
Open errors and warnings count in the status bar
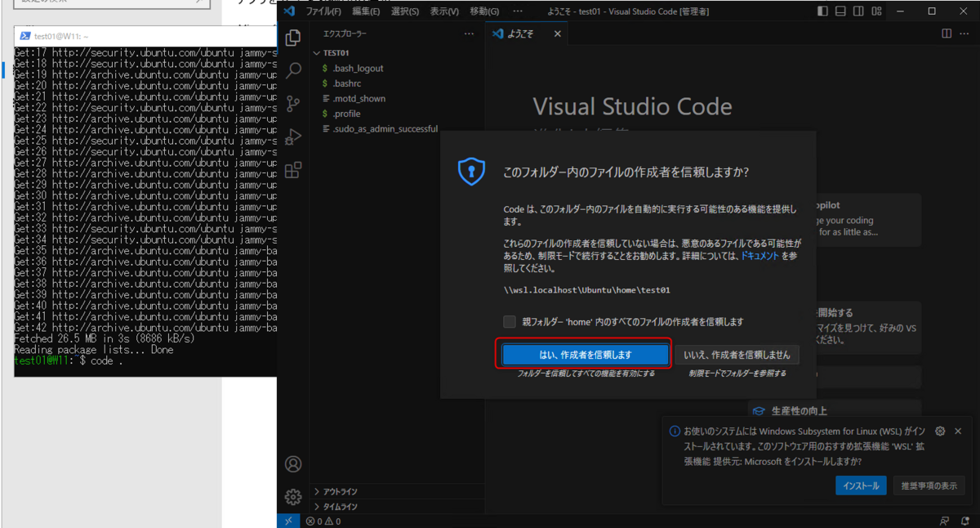click(x=323, y=521)
